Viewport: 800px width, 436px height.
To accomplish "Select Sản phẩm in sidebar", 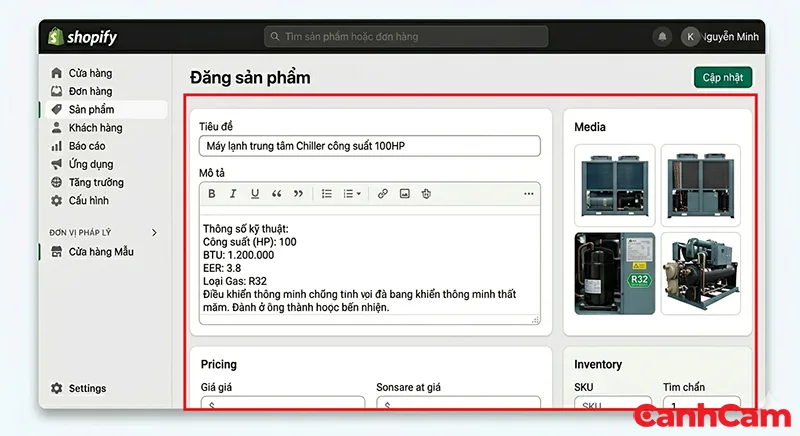I will click(x=106, y=109).
